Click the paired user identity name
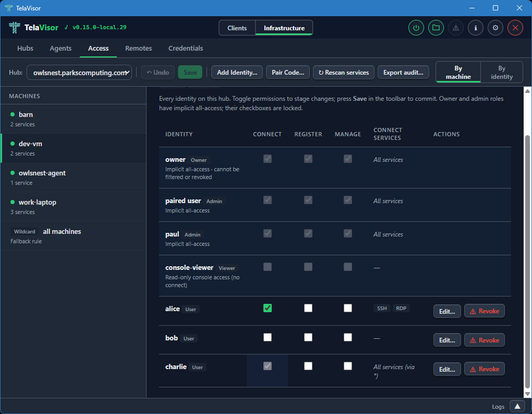 pos(183,200)
